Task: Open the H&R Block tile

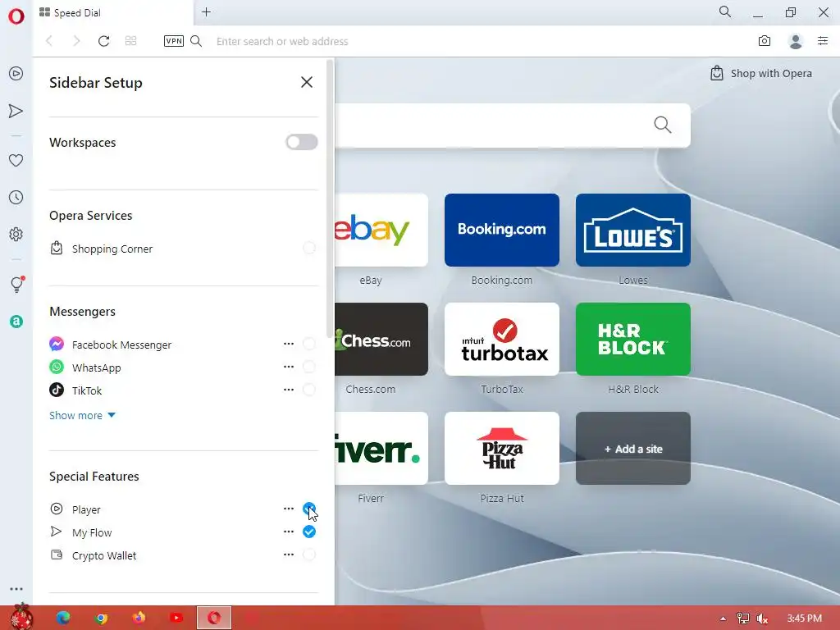Action: 633,339
